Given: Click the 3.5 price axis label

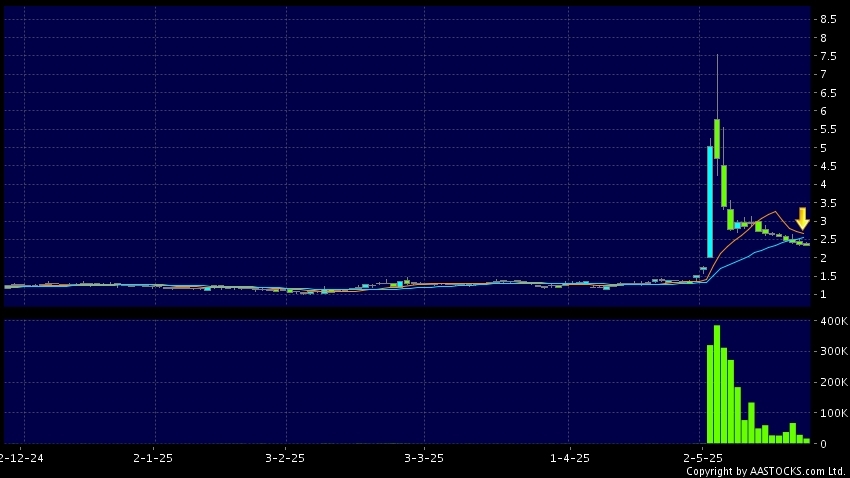Looking at the screenshot, I should (x=828, y=203).
